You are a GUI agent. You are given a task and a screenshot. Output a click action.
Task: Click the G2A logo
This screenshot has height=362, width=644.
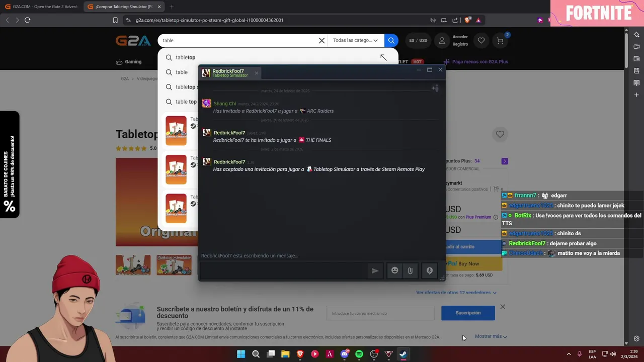(133, 41)
